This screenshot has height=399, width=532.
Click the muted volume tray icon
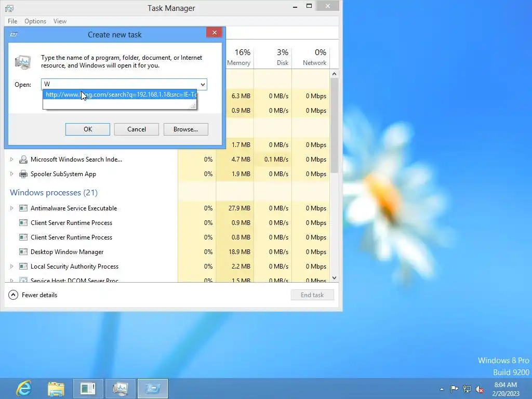480,389
